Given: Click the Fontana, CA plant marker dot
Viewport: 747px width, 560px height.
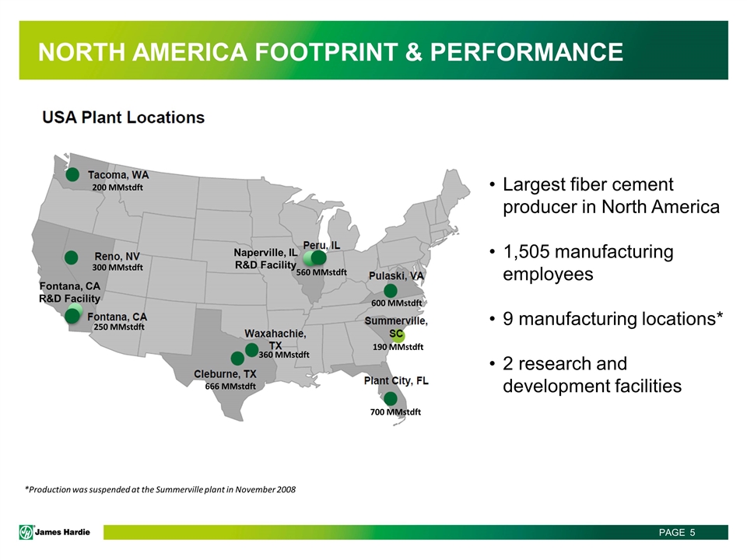Looking at the screenshot, I should pyautogui.click(x=72, y=317).
